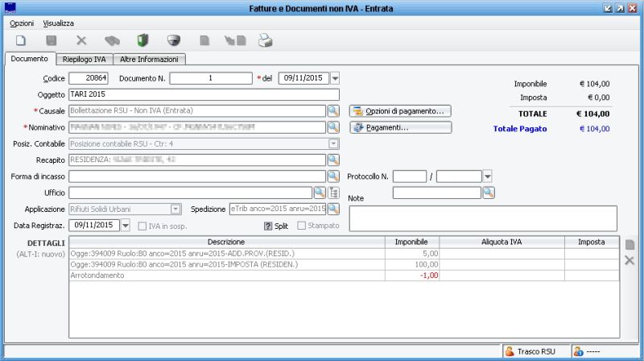Switch to the Riepilogo IVA tab
The width and height of the screenshot is (644, 361).
click(85, 59)
